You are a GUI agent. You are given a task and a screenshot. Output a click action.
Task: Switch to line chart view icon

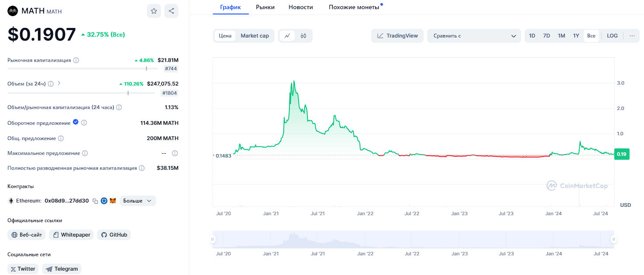click(x=287, y=36)
